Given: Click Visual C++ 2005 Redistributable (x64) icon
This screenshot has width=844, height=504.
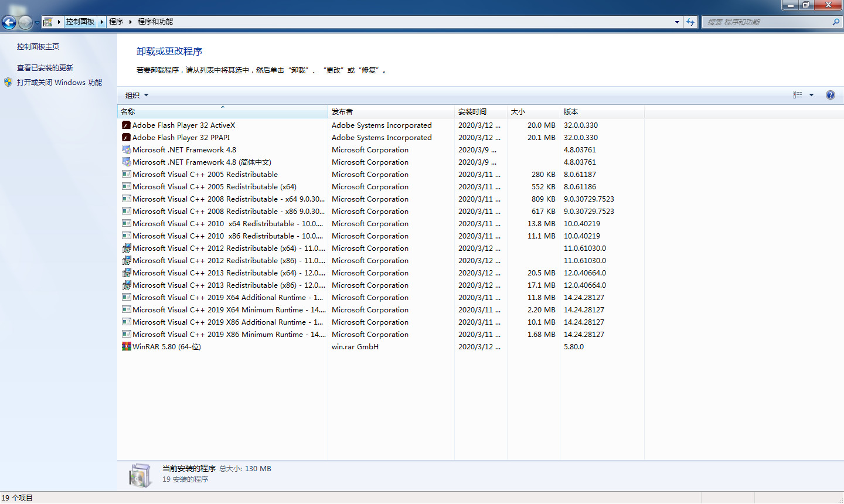Looking at the screenshot, I should pos(126,186).
